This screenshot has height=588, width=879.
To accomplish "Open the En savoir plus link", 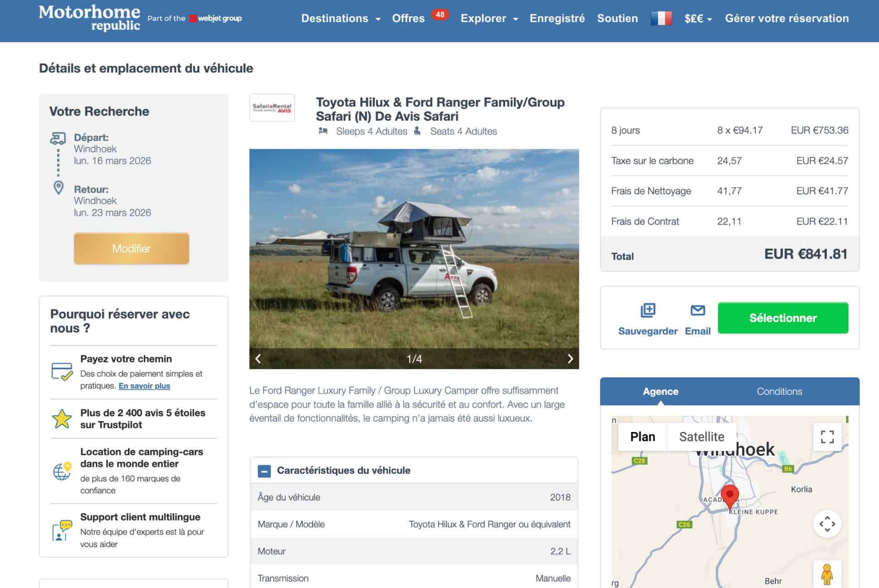I will [x=144, y=386].
